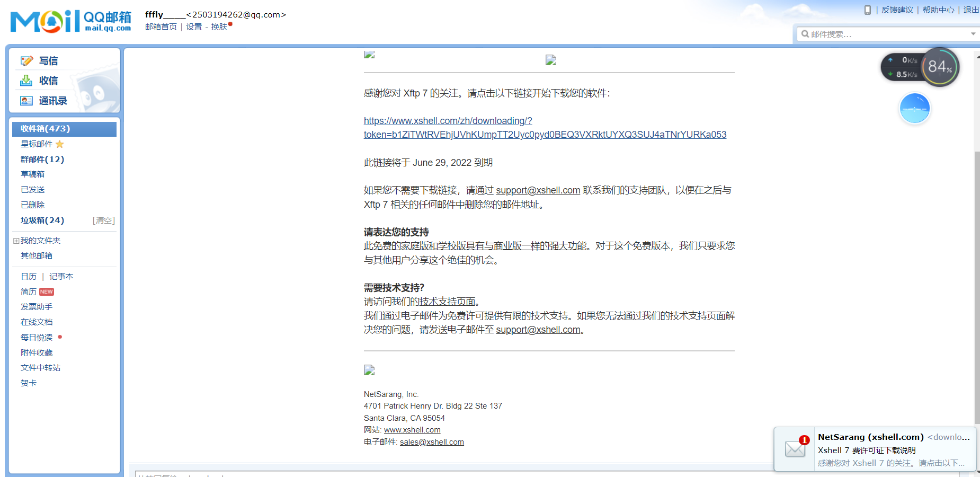Screen dimensions: 980x477
Task: Open 发票助手 invoice assistant
Action: [x=37, y=307]
